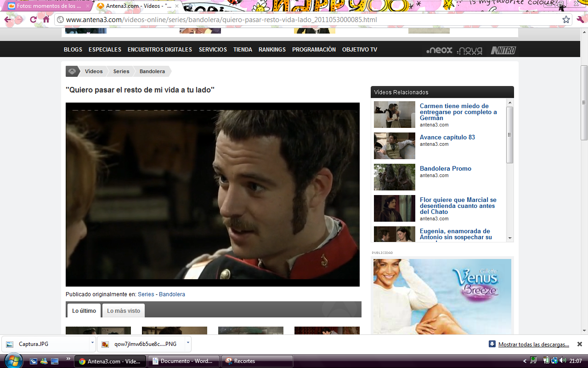Open the ENCUENTROS DIGITALES menu item
This screenshot has height=368, width=588.
160,50
